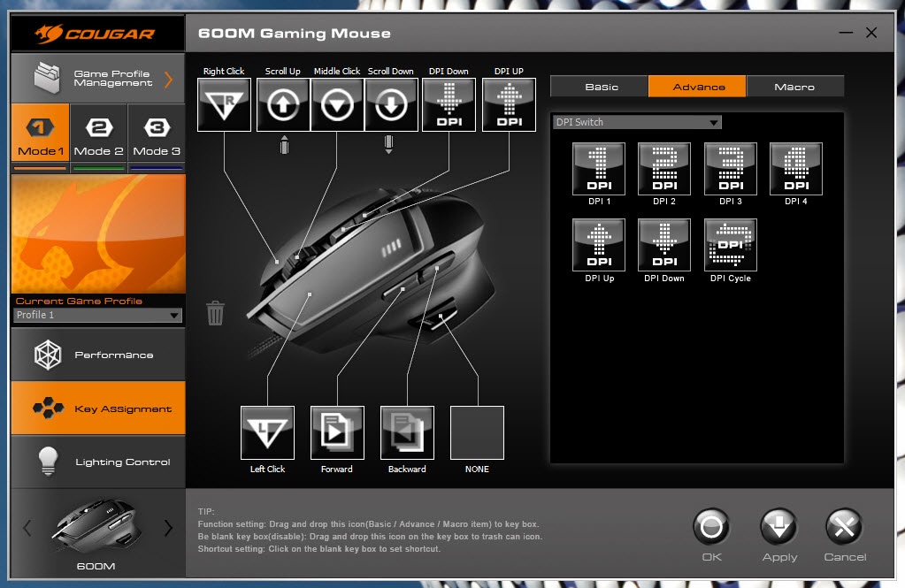Open the DPI Switch dropdown
The image size is (905, 588).
(637, 122)
